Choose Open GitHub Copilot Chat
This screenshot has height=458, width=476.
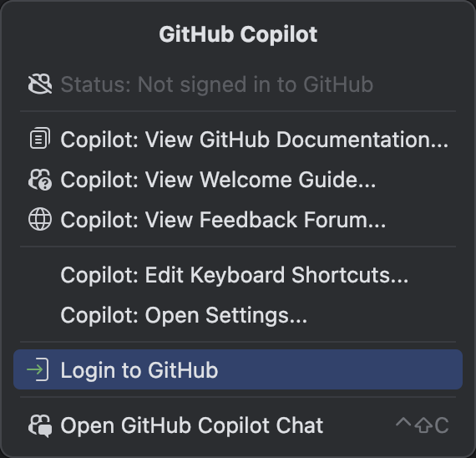pos(238,425)
